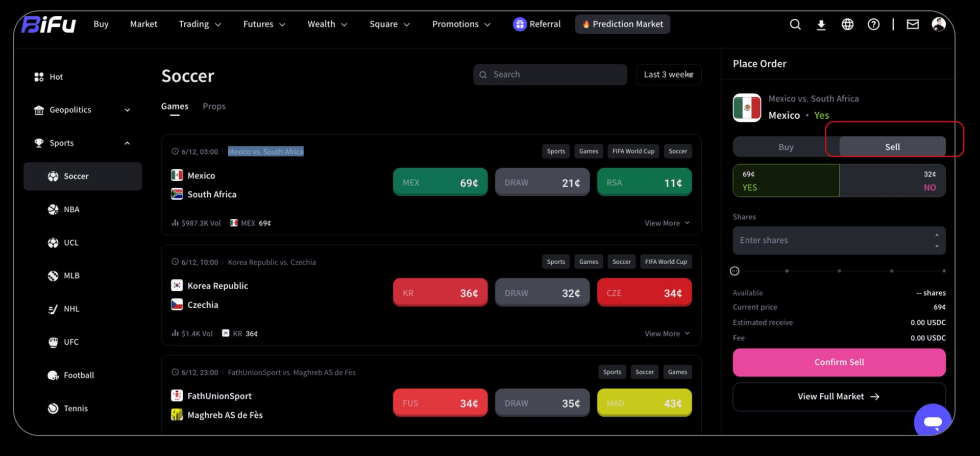The height and width of the screenshot is (456, 980).
Task: Click the shares stepper arrows
Action: tap(937, 241)
